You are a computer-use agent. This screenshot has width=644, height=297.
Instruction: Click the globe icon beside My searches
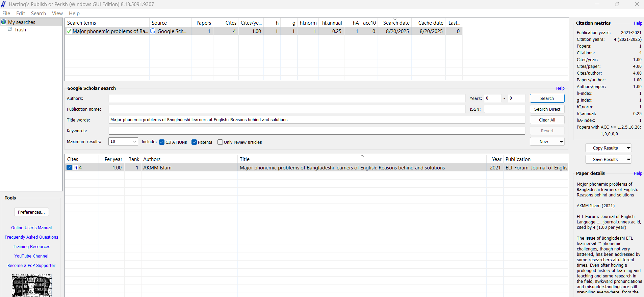tap(4, 22)
